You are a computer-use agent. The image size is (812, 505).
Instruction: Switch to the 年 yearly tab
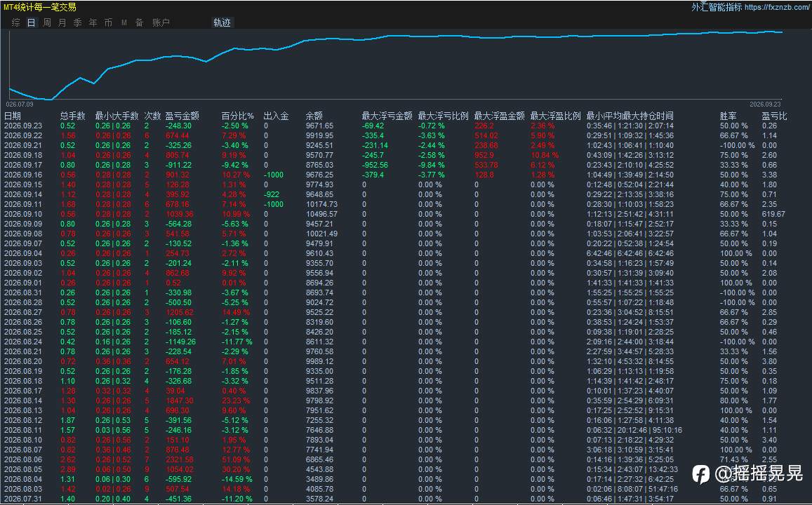[93, 22]
